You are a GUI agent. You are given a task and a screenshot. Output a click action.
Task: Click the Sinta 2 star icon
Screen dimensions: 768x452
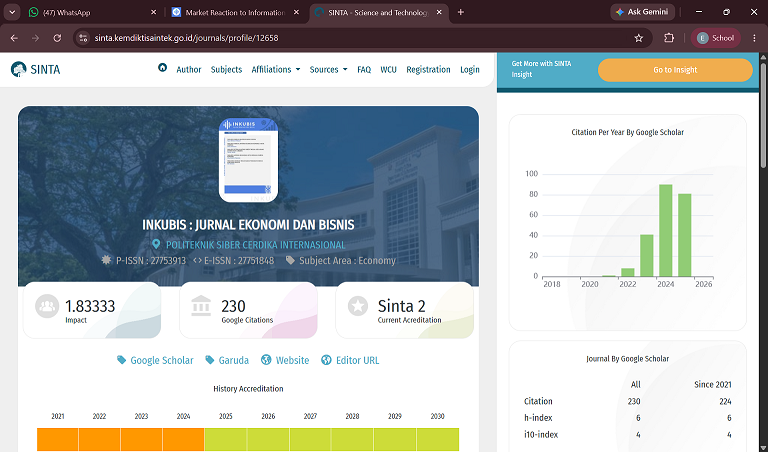358,306
